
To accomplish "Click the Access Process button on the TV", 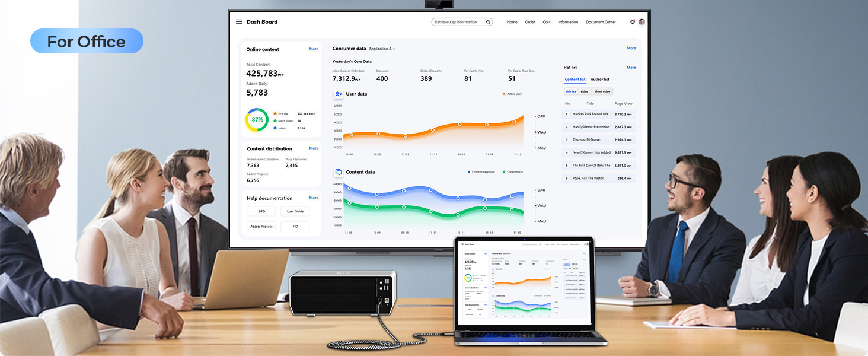I will click(x=261, y=226).
